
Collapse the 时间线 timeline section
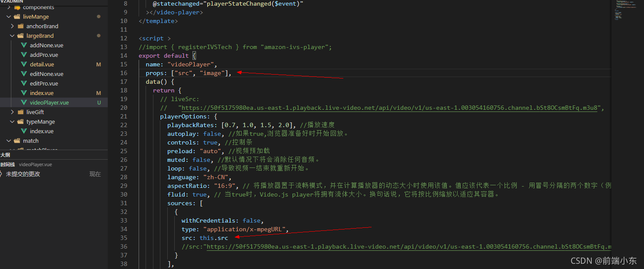click(x=8, y=164)
